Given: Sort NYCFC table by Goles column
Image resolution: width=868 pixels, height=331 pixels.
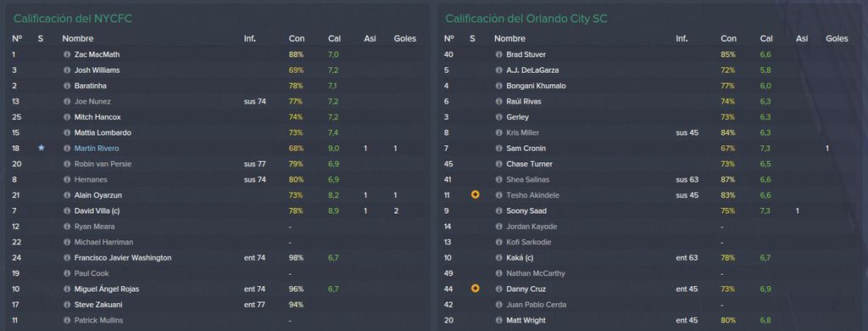Looking at the screenshot, I should tap(404, 39).
